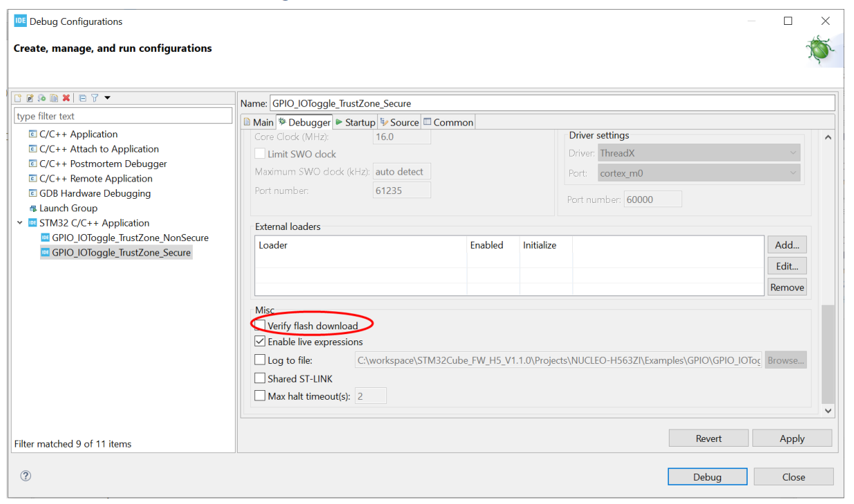This screenshot has width=854, height=504.
Task: Focus the configuration Name field
Action: point(552,104)
